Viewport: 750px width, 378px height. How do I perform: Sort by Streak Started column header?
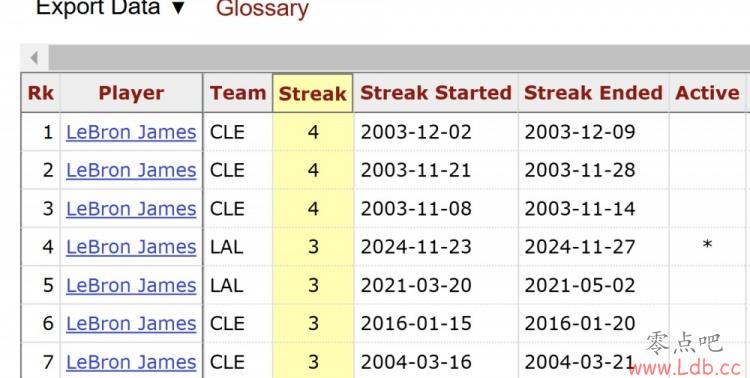pos(436,93)
